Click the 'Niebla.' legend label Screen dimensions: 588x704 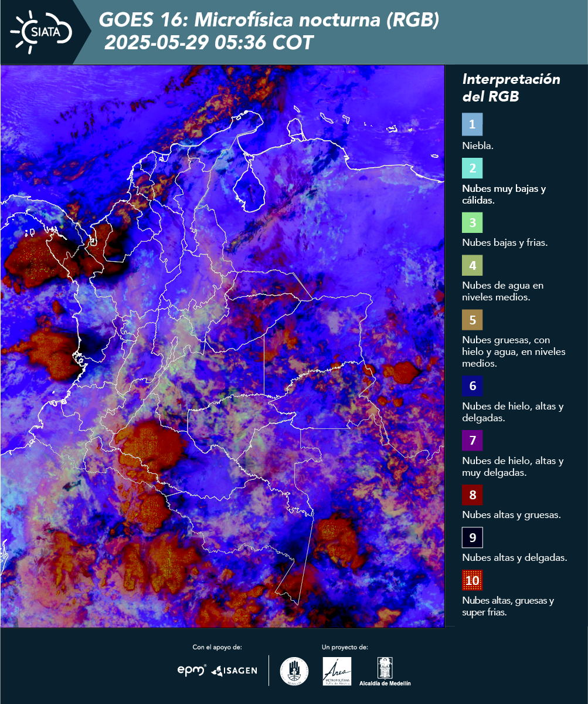(x=478, y=145)
